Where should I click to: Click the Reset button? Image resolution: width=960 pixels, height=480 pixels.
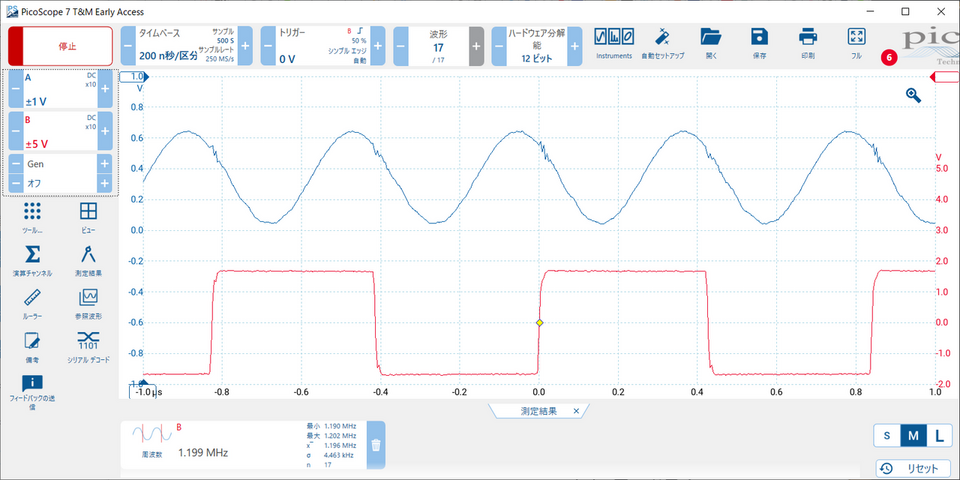point(913,468)
